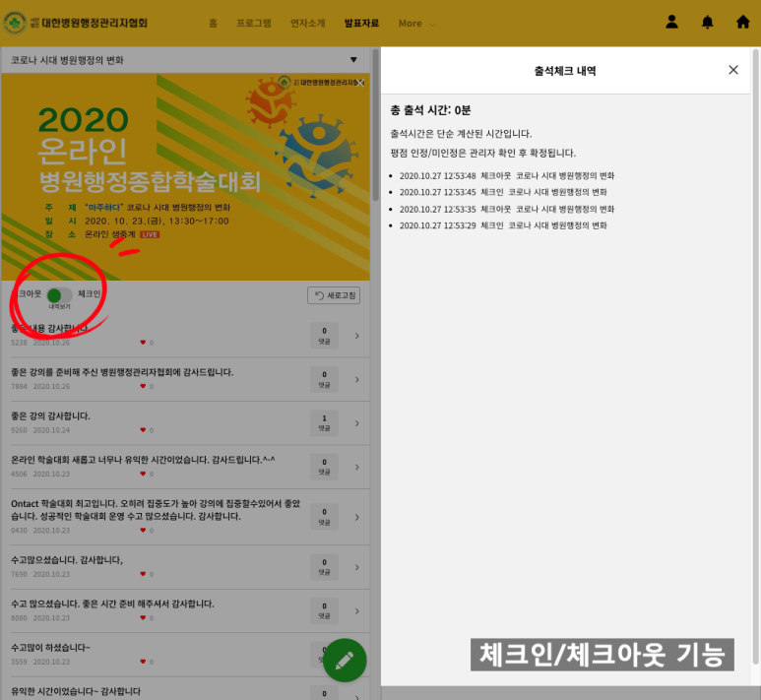Open chevron for Ontact 학술대회 최고입니다 comment
The image size is (761, 700).
tap(357, 517)
